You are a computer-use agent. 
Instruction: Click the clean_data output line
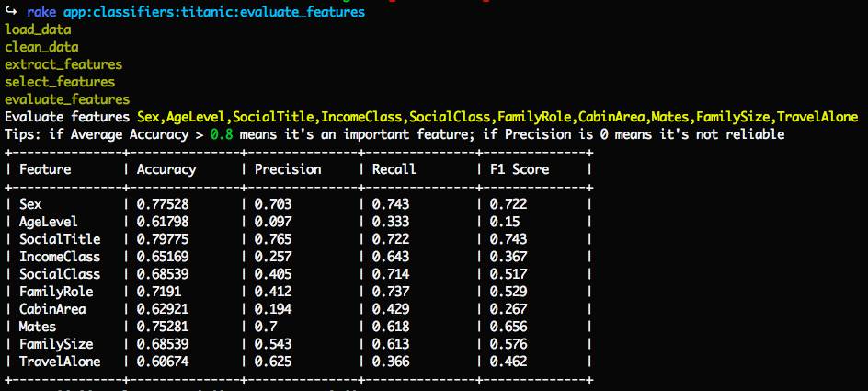click(41, 48)
